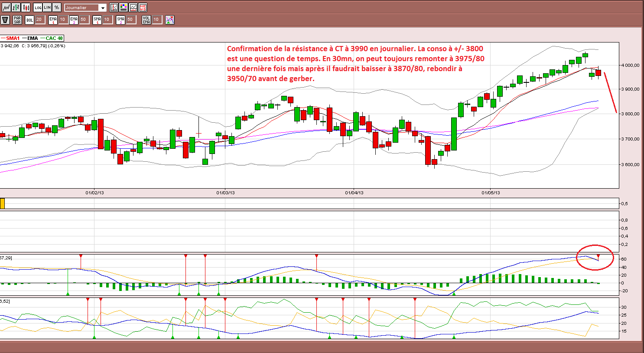Toggle the EMA 2 indicator
The height and width of the screenshot is (353, 644).
(74, 20)
